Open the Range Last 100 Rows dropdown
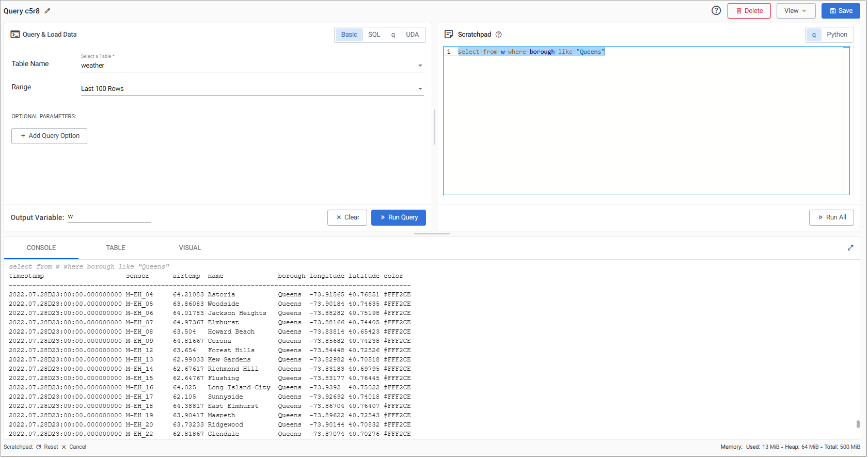 [x=252, y=89]
